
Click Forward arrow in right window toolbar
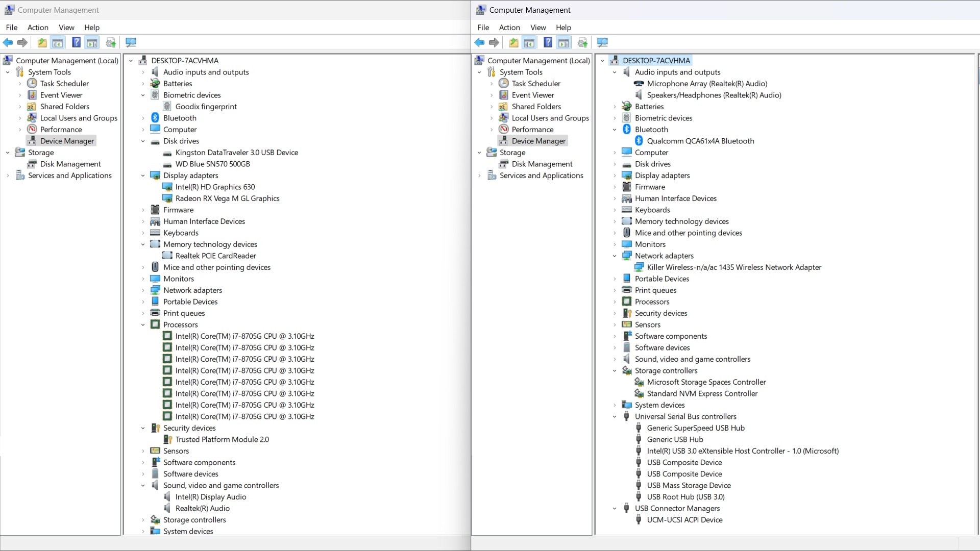click(494, 43)
